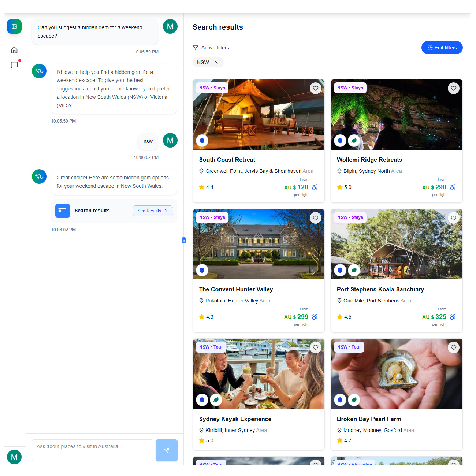Open Edit filters

point(442,48)
